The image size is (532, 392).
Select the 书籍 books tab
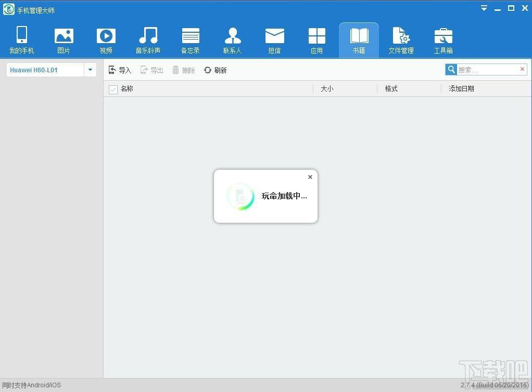tap(359, 40)
